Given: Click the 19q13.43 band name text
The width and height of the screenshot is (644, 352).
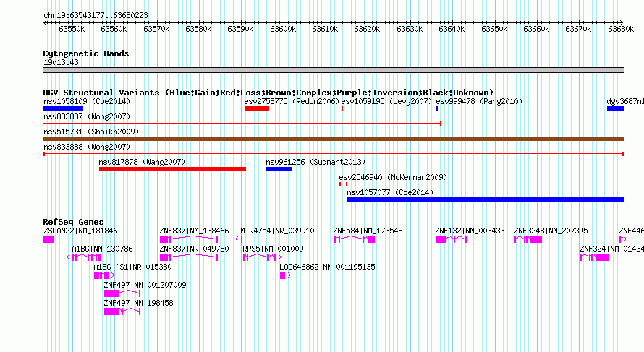Looking at the screenshot, I should [x=61, y=62].
